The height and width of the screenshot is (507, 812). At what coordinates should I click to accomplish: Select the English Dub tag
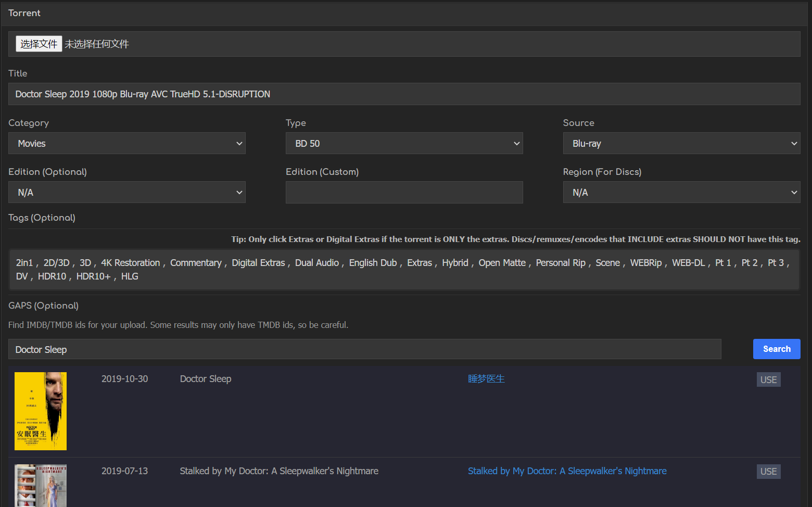(373, 263)
